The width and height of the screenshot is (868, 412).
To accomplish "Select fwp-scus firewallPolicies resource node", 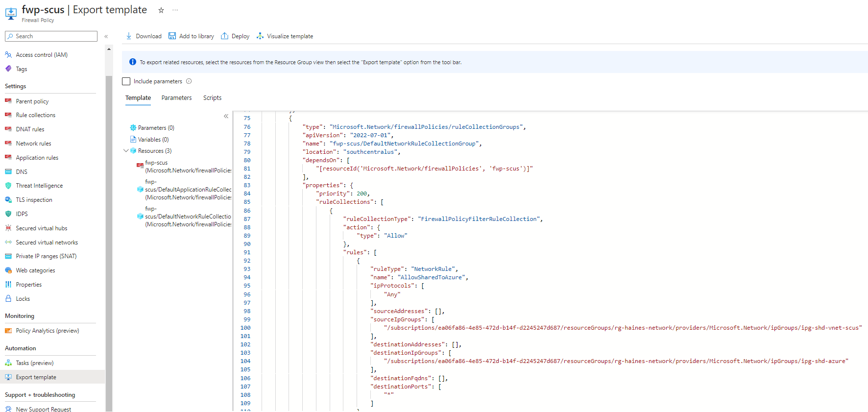I will point(184,167).
